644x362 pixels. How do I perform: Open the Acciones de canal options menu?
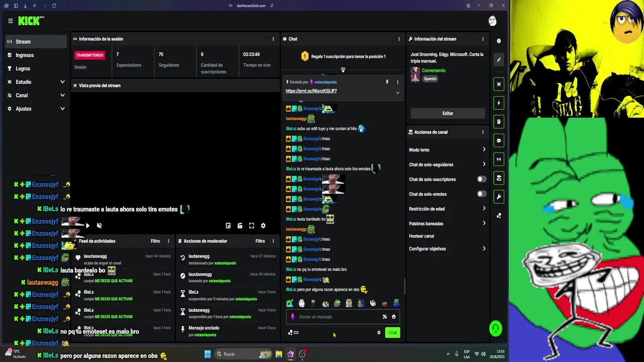(x=482, y=132)
